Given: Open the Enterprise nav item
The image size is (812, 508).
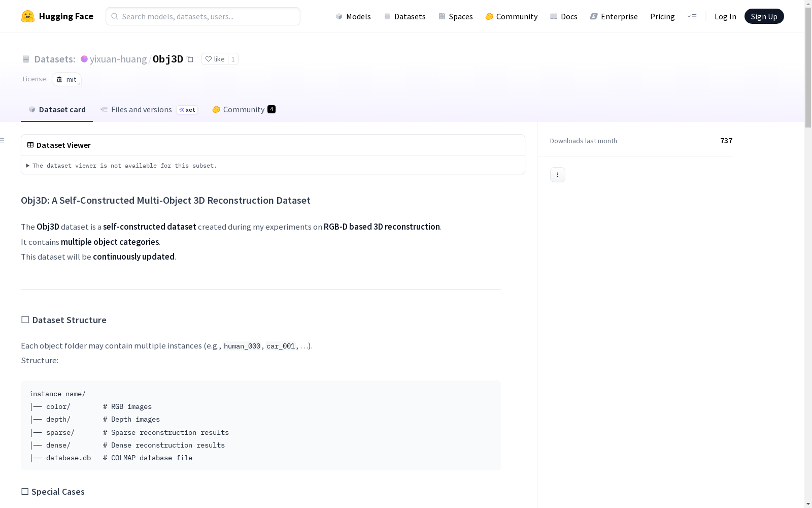Looking at the screenshot, I should click(614, 16).
